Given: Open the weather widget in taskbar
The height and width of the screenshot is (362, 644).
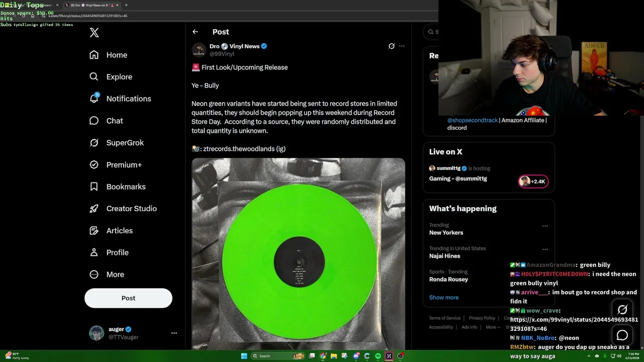Looking at the screenshot, I should pos(18,356).
